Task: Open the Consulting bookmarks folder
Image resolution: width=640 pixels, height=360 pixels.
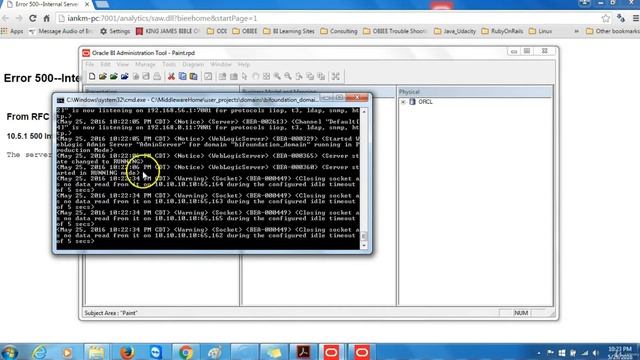Action: (x=339, y=31)
